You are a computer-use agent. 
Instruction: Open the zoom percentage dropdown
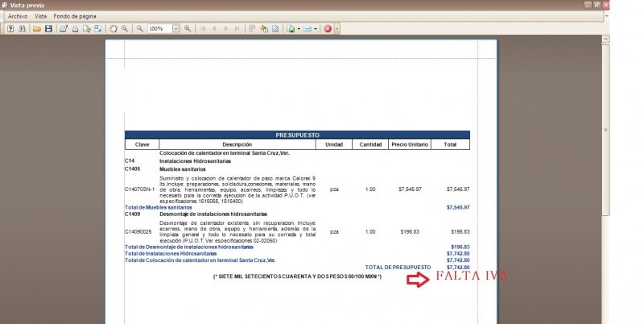[x=177, y=28]
